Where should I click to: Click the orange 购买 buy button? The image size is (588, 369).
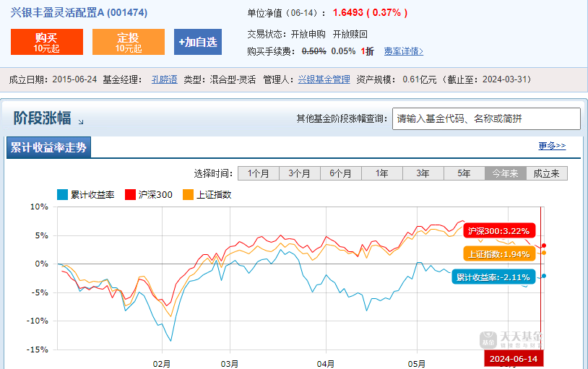[x=47, y=42]
